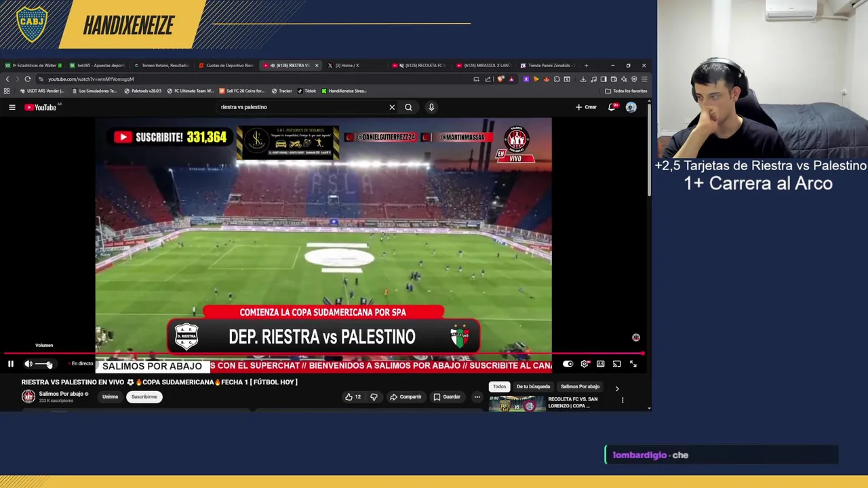The image size is (868, 488).
Task: Switch to Torneo Betano tab
Action: pos(161,66)
